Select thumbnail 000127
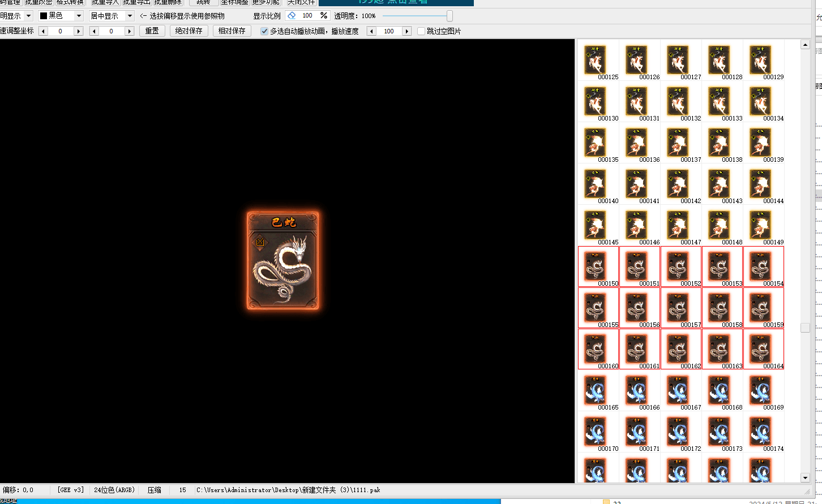The height and width of the screenshot is (504, 822). point(681,60)
